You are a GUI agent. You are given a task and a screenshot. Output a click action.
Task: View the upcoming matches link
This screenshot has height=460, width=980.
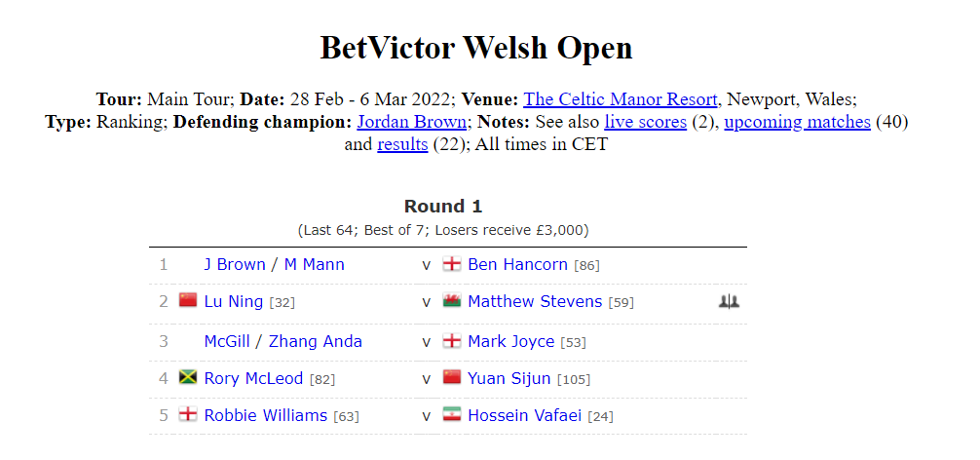tap(797, 121)
